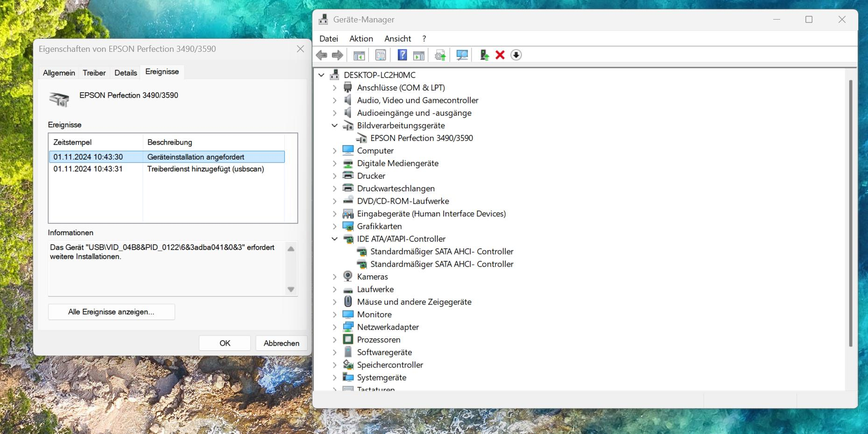Expand the Druckwarteschlangen category
Viewport: 868px width, 434px height.
click(334, 188)
